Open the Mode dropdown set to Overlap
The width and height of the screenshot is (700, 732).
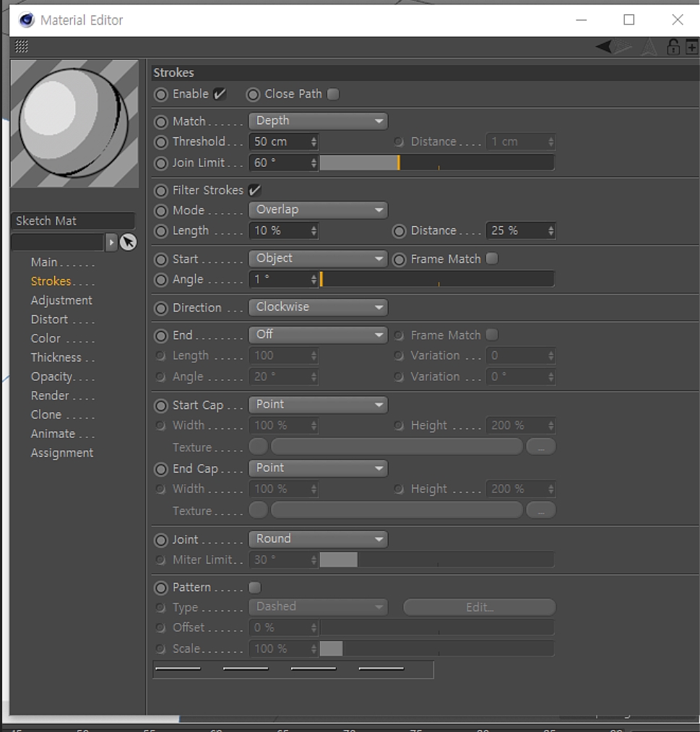[x=319, y=210]
